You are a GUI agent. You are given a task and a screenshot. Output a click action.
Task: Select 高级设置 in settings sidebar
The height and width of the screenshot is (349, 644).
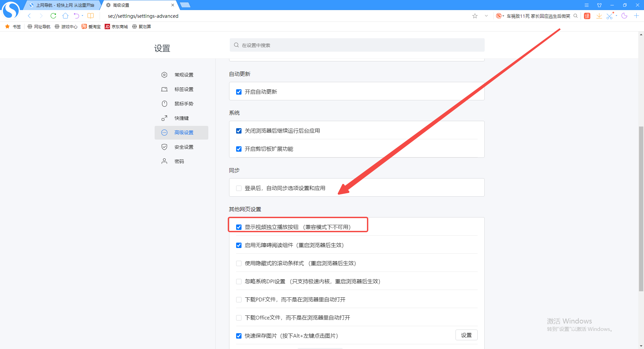(181, 133)
